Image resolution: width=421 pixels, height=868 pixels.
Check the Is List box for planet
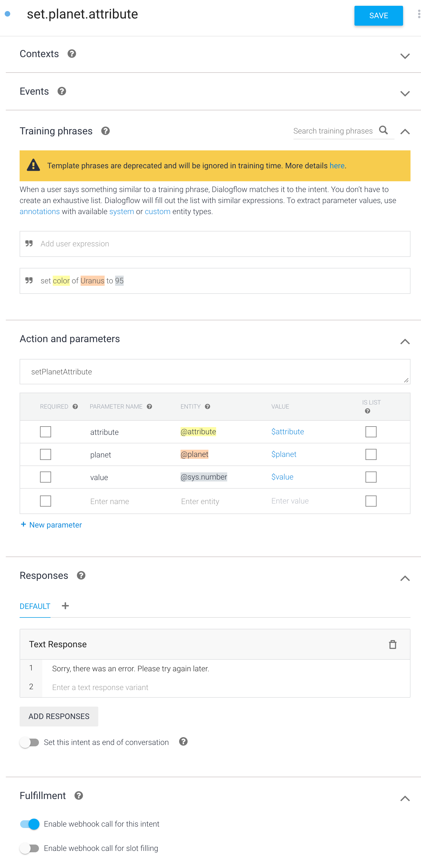(x=371, y=454)
